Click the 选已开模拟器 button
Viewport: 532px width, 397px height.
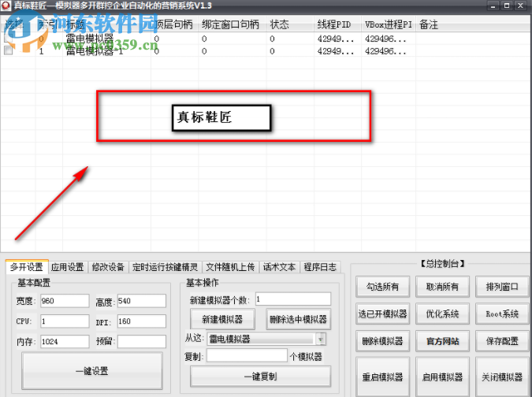click(383, 314)
